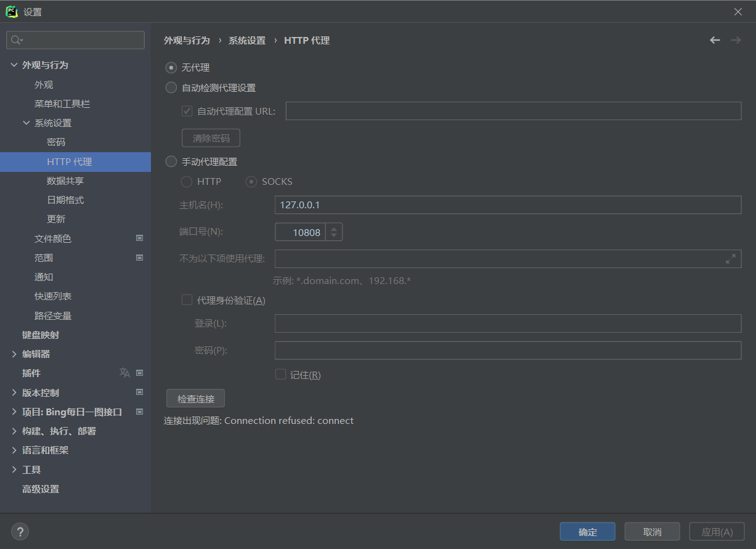Click the help question mark icon
756x549 pixels.
(20, 532)
